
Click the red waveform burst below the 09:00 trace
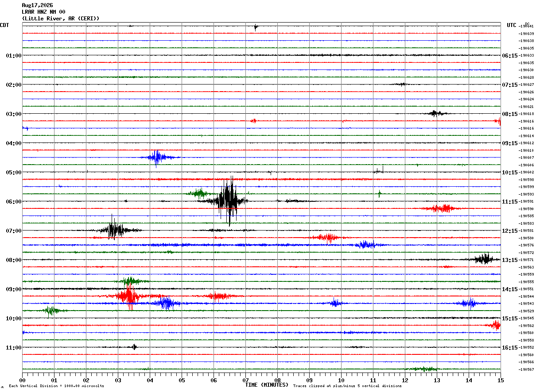pyautogui.click(x=128, y=296)
